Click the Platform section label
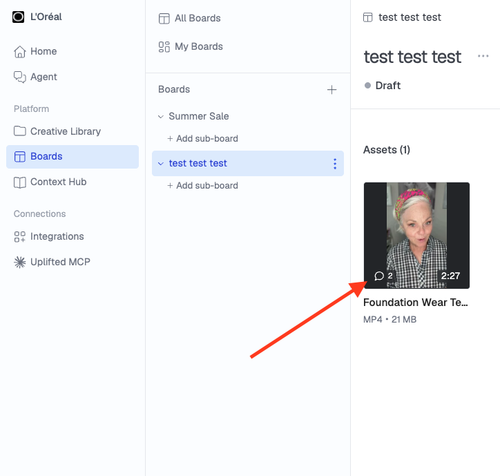Screen dimensions: 500x476 pyautogui.click(x=31, y=109)
